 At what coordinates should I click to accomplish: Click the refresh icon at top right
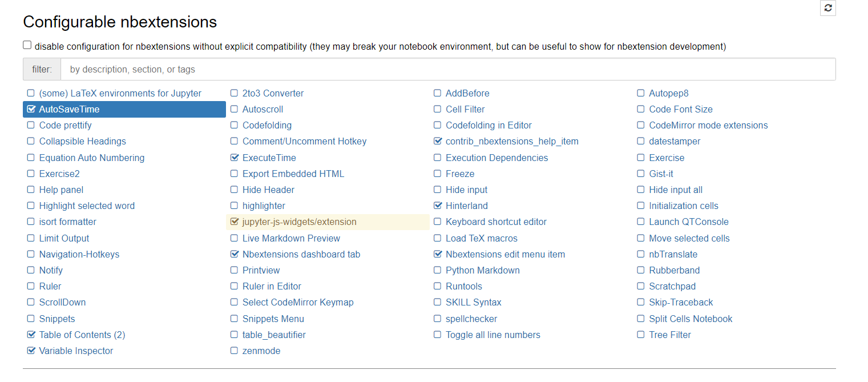827,8
